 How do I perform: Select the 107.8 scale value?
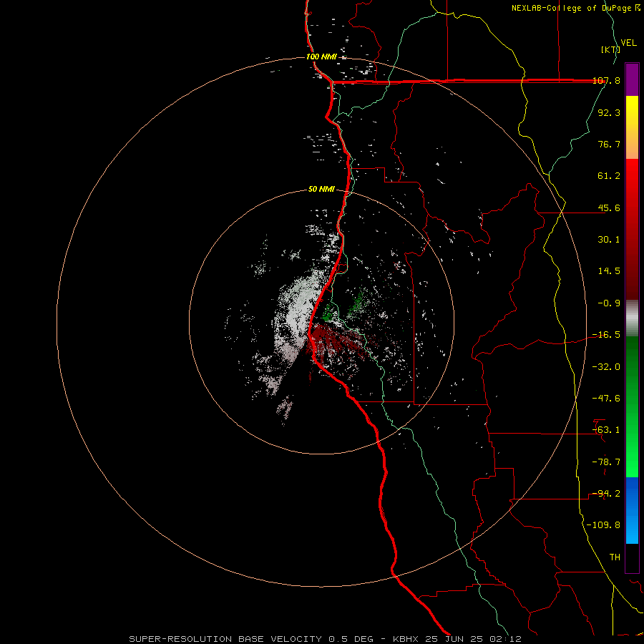[x=606, y=80]
